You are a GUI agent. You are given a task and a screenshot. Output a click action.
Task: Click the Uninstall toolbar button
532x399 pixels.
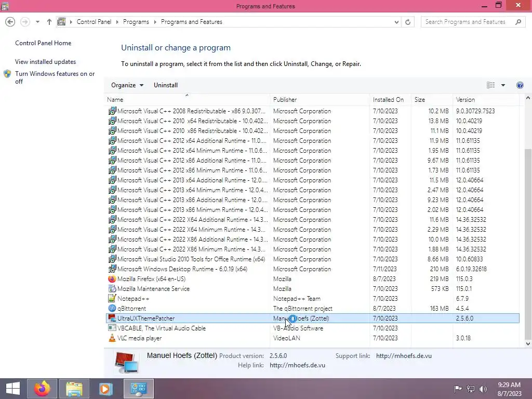tap(166, 85)
